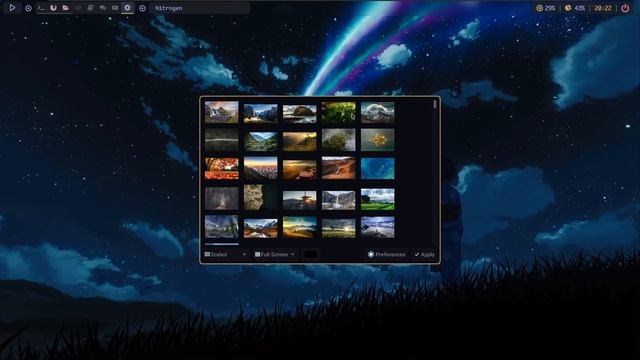Screen dimensions: 640x360
Task: Select the red autumn leaves thumbnail
Action: click(x=222, y=169)
